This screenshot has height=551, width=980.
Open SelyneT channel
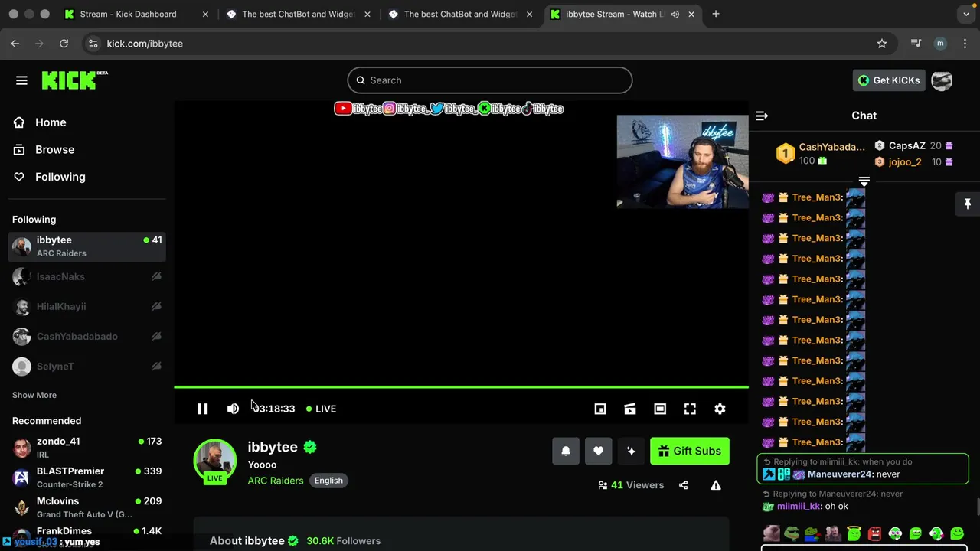tap(87, 366)
